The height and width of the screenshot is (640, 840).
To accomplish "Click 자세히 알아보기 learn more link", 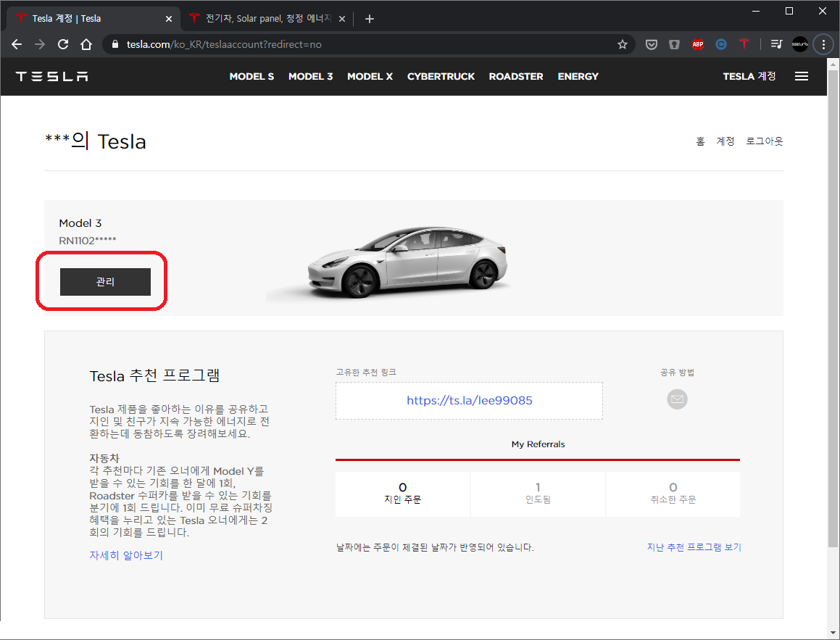I will (x=126, y=555).
